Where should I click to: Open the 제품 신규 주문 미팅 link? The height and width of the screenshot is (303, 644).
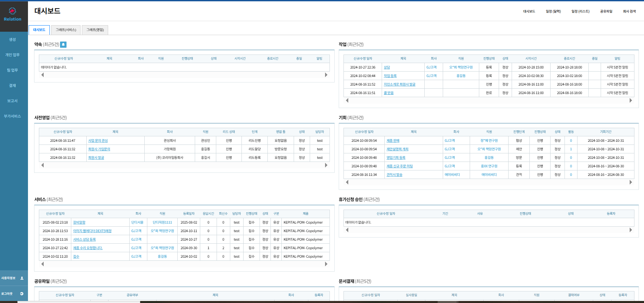point(399,166)
